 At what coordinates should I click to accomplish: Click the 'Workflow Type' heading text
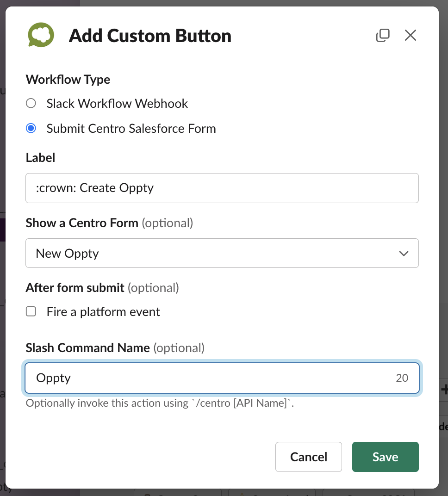68,80
